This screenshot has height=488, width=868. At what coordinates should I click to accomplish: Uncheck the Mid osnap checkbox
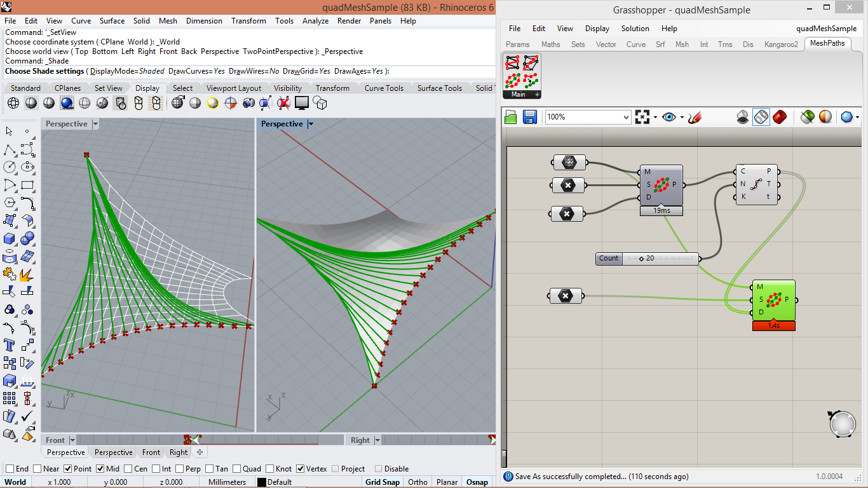100,469
